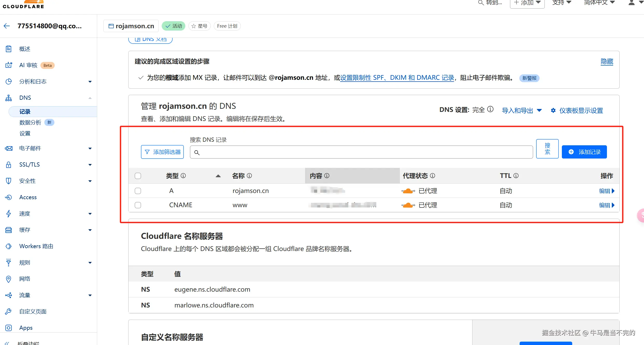
Task: Click the 搜索 button beside search field
Action: pyautogui.click(x=547, y=149)
